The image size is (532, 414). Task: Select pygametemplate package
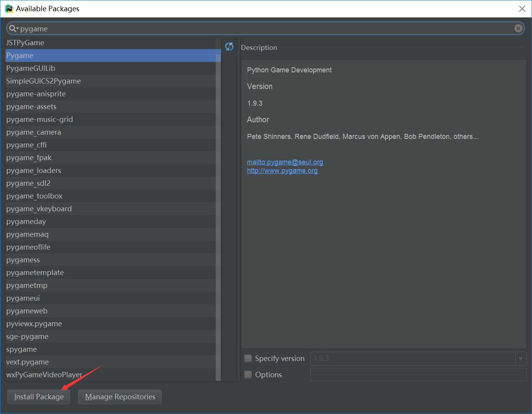(x=111, y=272)
